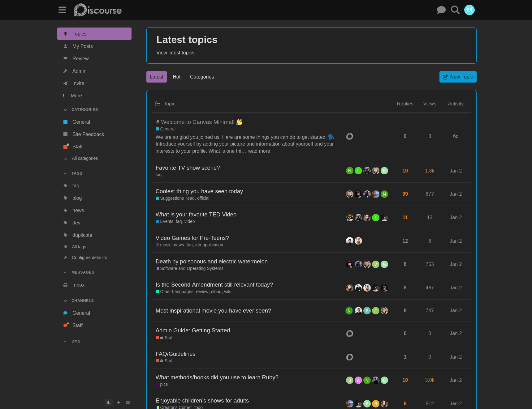Collapse the Categories sidebar section
The height and width of the screenshot is (409, 532).
[x=65, y=110]
